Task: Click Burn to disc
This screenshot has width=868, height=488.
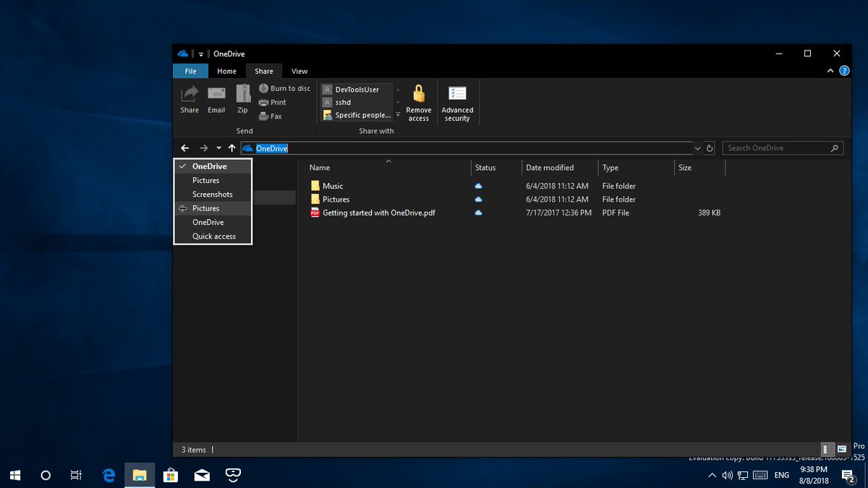Action: click(284, 88)
